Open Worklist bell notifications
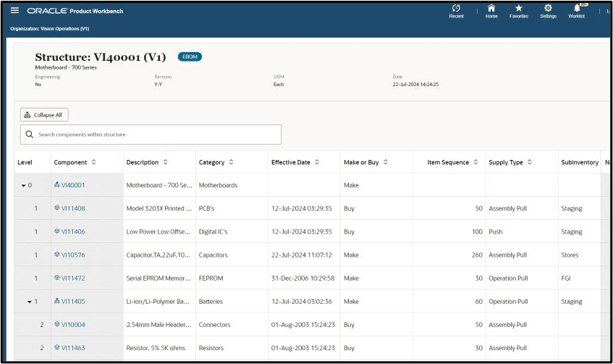This screenshot has width=613, height=364. 577,11
